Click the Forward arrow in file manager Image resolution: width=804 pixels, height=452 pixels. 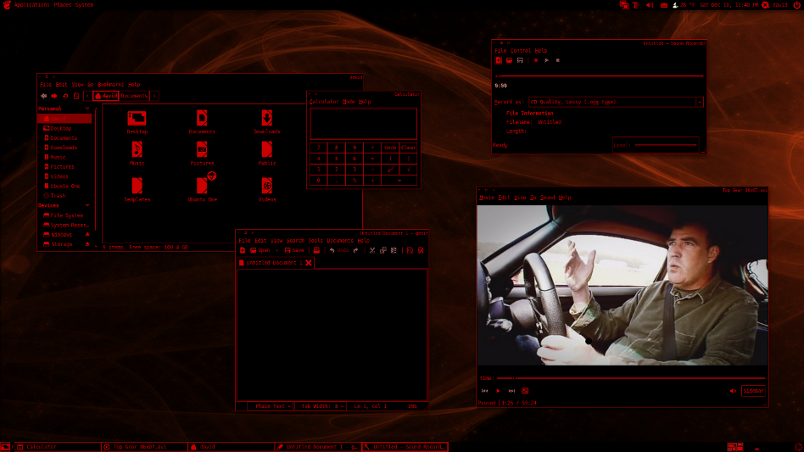54,96
